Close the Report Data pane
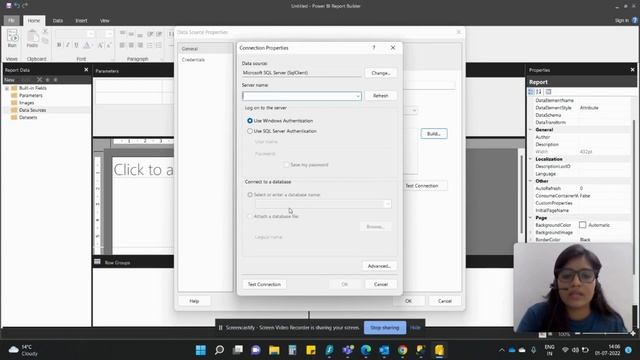 (86, 70)
